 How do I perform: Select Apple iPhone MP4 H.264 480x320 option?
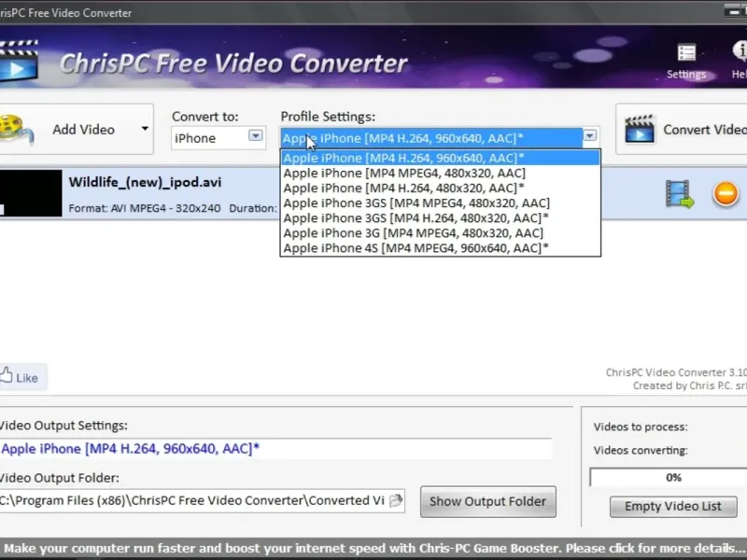coord(440,189)
